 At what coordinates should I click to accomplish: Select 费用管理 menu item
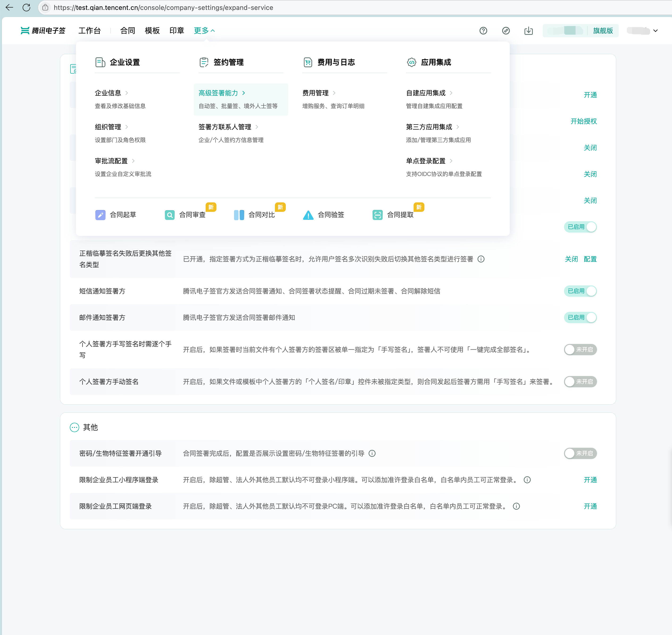(x=315, y=93)
